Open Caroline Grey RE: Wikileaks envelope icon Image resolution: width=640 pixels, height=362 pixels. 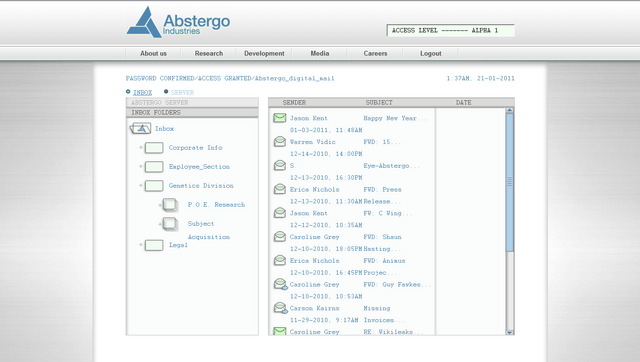pyautogui.click(x=280, y=331)
